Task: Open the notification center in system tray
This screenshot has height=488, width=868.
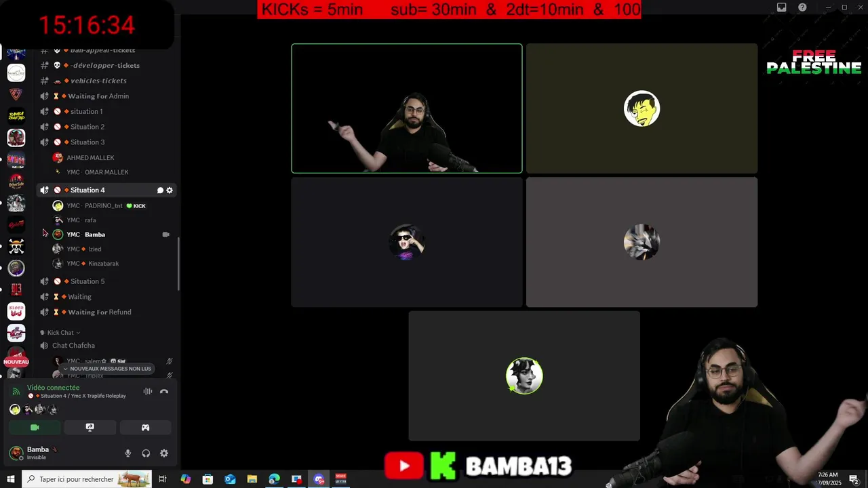Action: tap(854, 479)
